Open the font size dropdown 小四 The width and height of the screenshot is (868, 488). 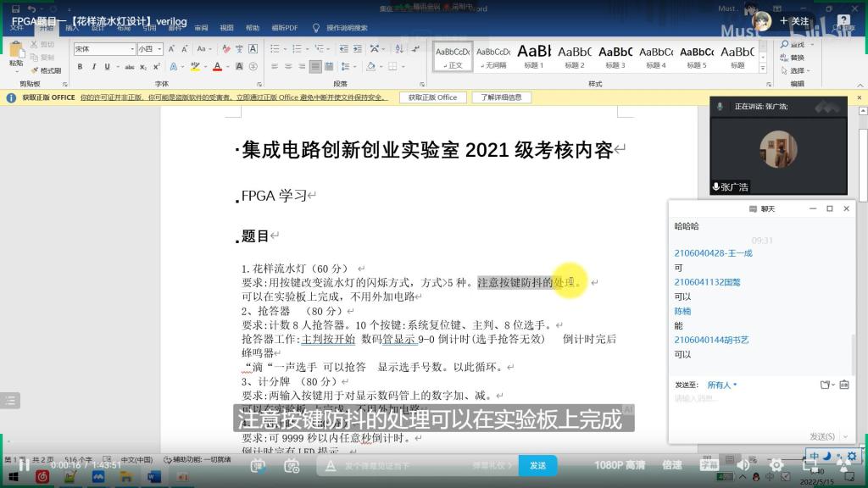coord(150,49)
